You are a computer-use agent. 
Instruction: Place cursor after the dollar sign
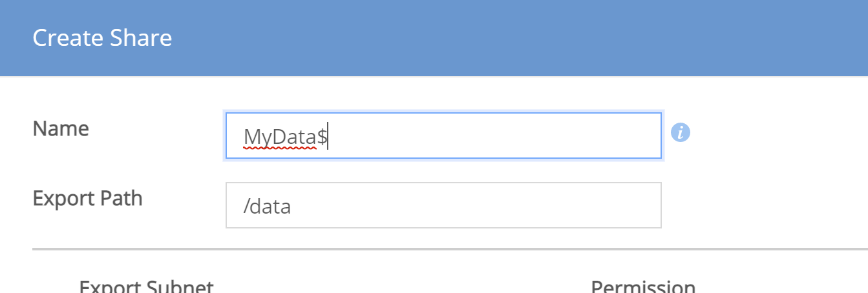coord(328,137)
